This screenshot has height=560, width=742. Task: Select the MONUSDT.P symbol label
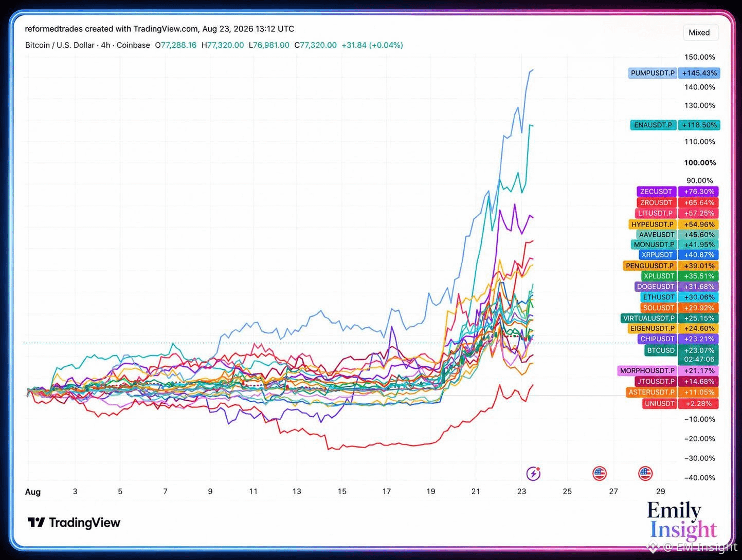pos(654,245)
